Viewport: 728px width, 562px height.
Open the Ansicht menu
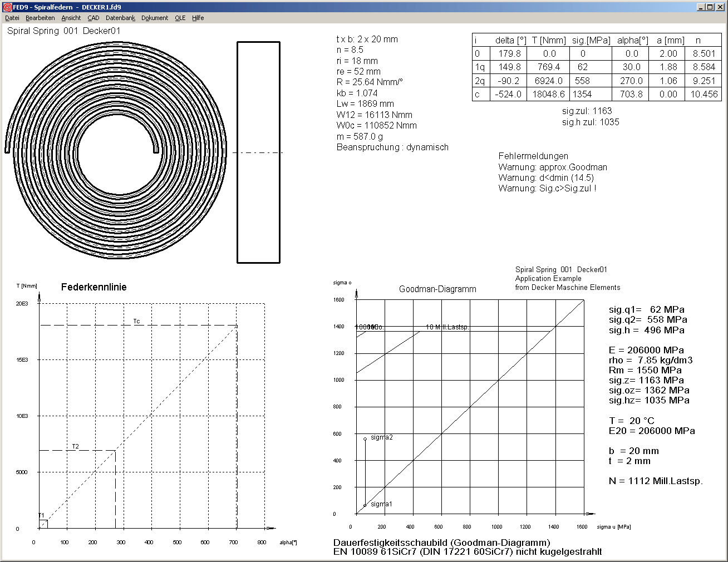tap(71, 18)
